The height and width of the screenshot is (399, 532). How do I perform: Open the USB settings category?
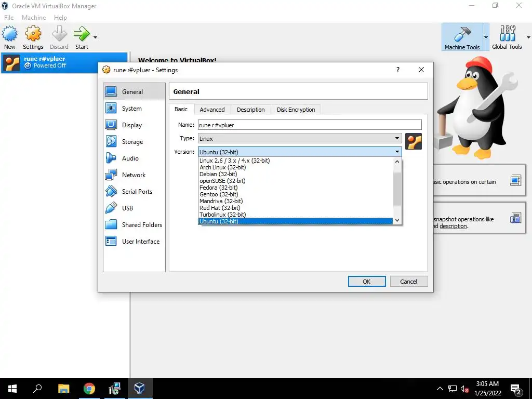tap(134, 208)
